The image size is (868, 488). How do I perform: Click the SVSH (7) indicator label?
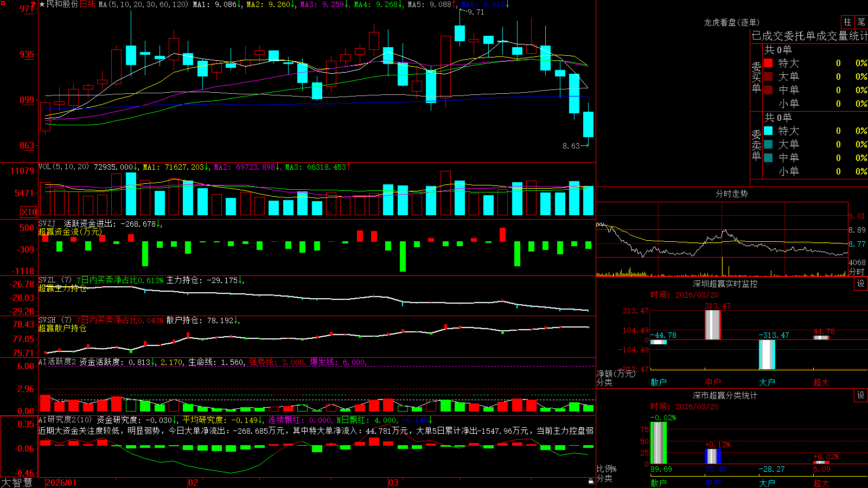click(55, 320)
